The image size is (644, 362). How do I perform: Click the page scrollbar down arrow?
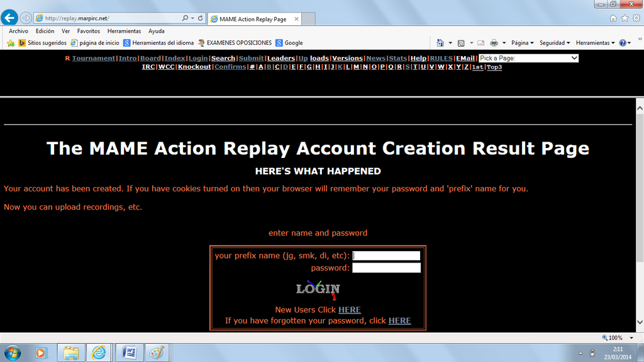coord(640,322)
